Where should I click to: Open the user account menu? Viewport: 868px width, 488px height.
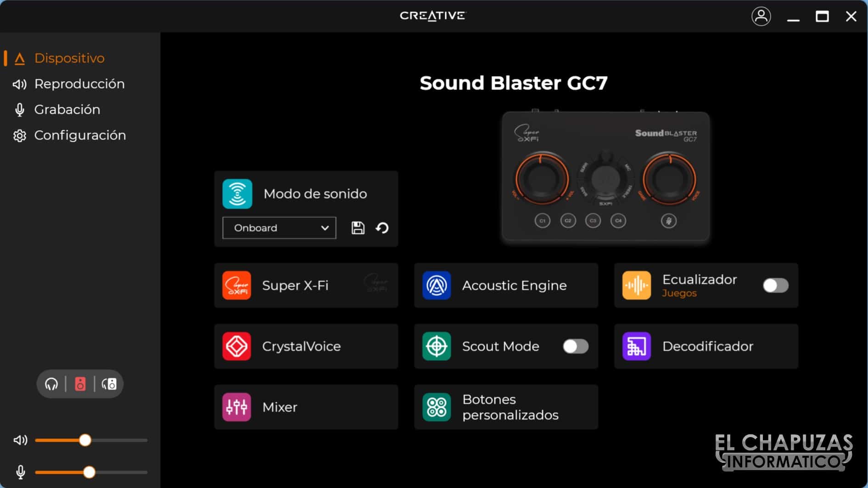(x=761, y=16)
